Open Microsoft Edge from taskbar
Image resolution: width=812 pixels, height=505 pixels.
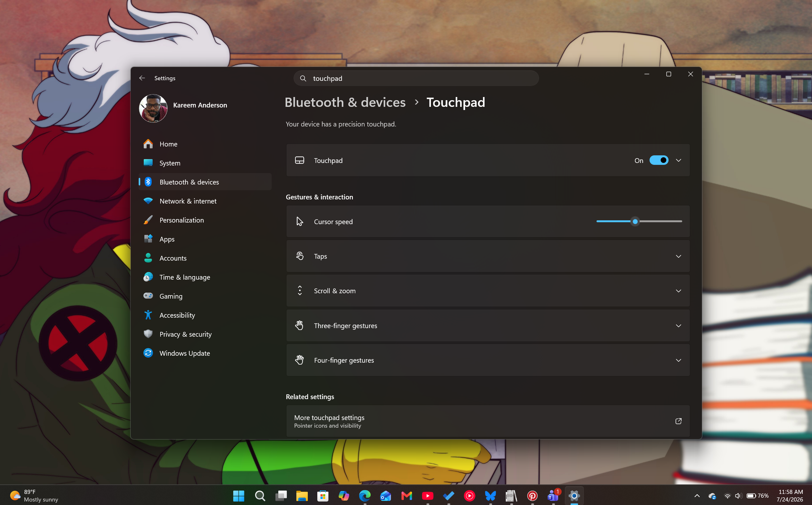[x=365, y=496]
